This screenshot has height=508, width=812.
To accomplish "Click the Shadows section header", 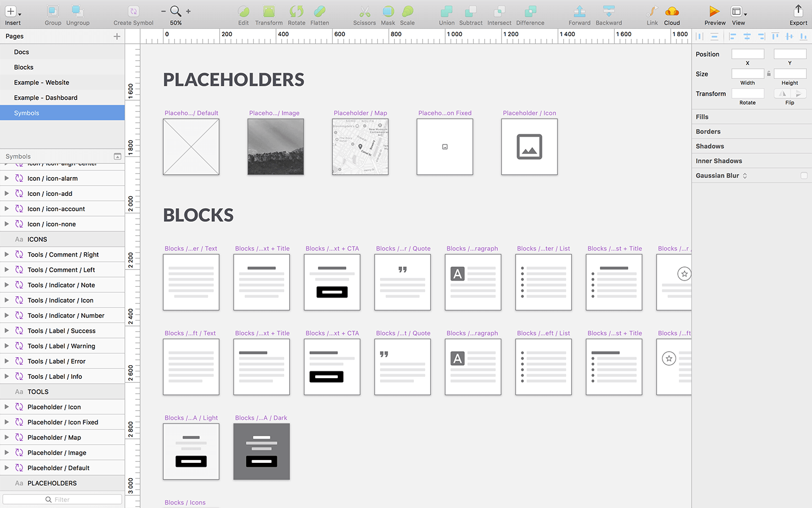I will (752, 146).
